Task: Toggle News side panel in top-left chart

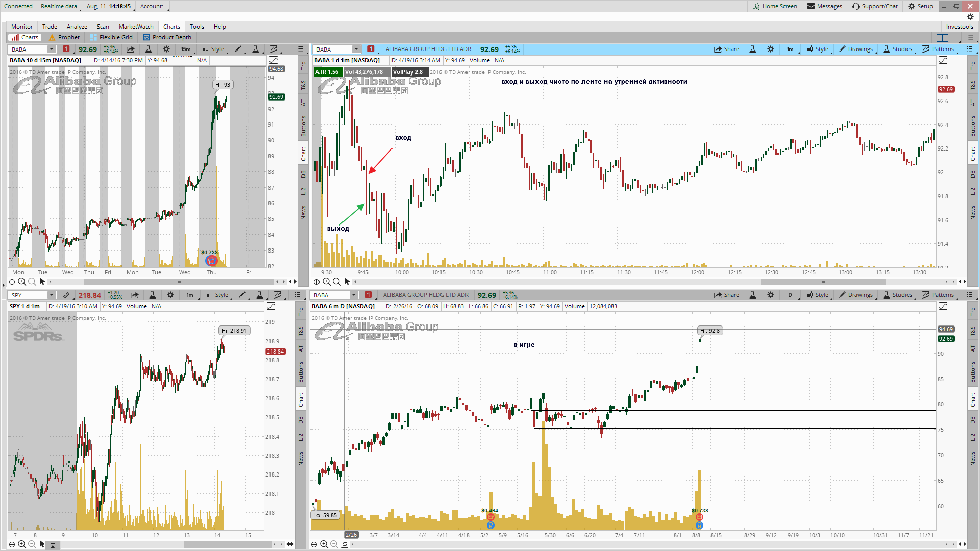Action: pos(303,213)
